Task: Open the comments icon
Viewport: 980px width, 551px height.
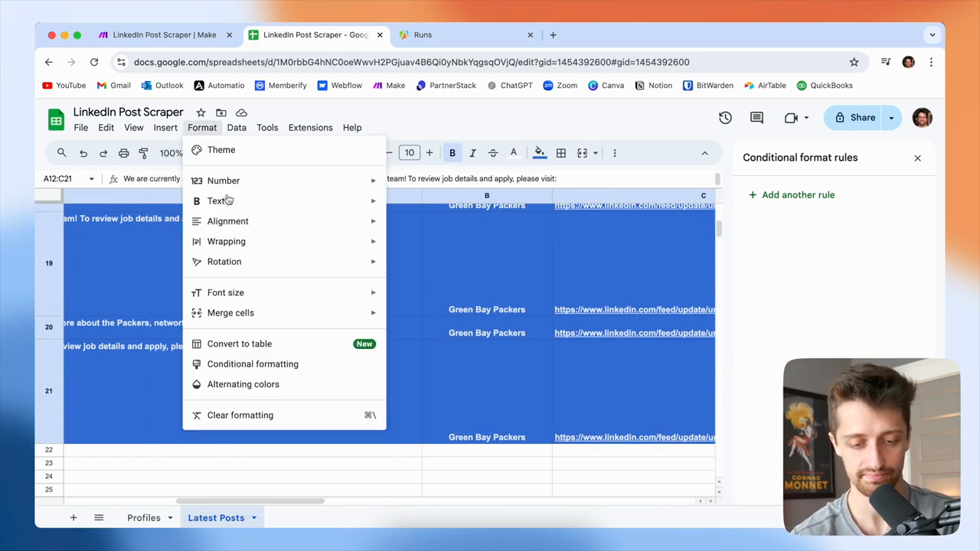Action: pyautogui.click(x=756, y=118)
